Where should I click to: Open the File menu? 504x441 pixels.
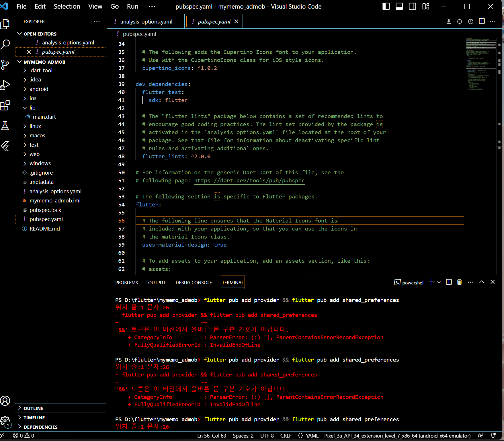[22, 6]
